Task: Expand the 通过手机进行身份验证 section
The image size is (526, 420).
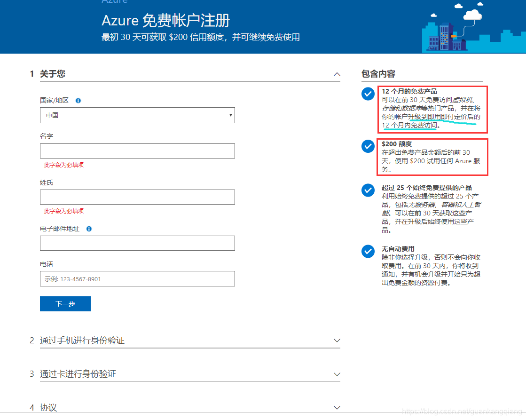Action: [337, 341]
